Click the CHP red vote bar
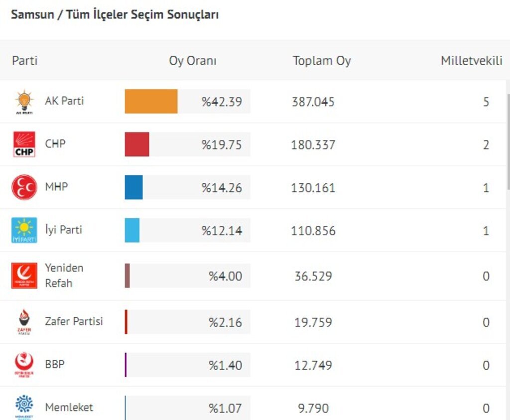 pos(137,144)
